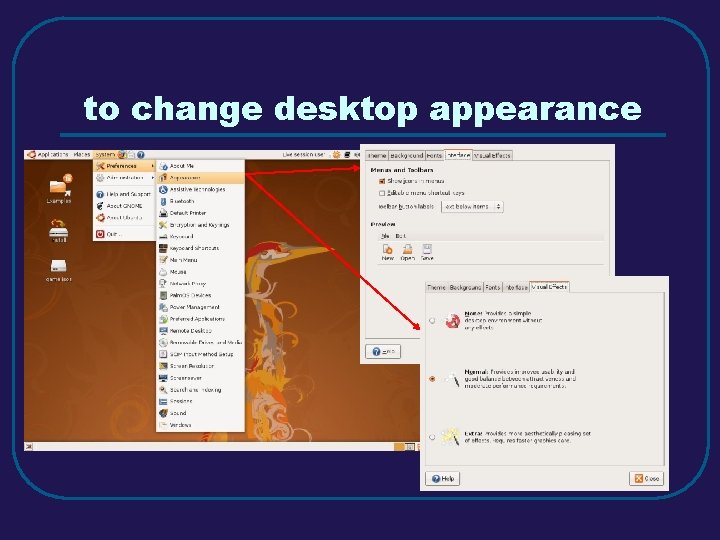Click Help button in Visual Effects window

(x=443, y=478)
